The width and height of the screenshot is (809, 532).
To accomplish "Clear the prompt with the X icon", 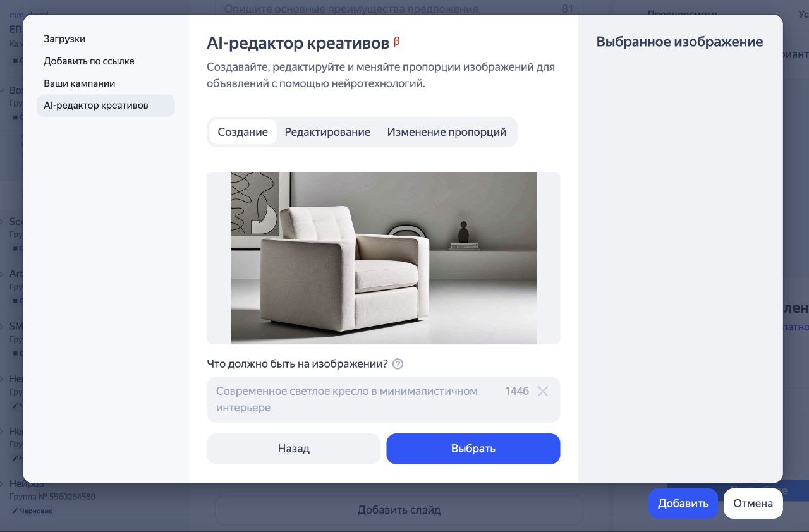I will pos(542,391).
